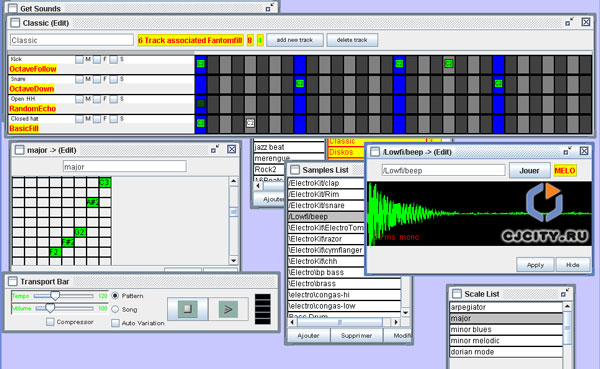Adjust the Tempo slider handle

[x=55, y=295]
